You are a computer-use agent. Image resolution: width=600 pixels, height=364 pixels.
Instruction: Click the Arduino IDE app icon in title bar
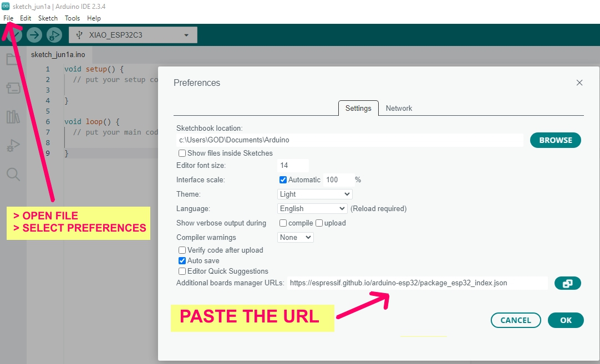click(6, 7)
